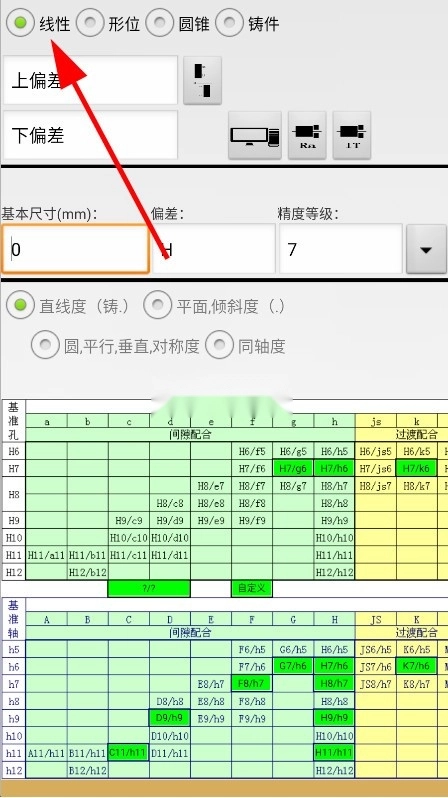Image resolution: width=448 pixels, height=798 pixels.
Task: Select 圆,平行,垂直,对称度 radio button
Action: click(45, 346)
